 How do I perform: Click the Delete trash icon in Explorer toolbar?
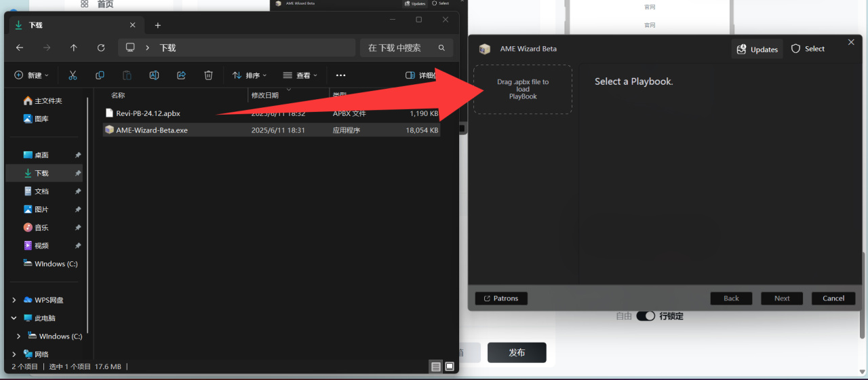point(209,75)
